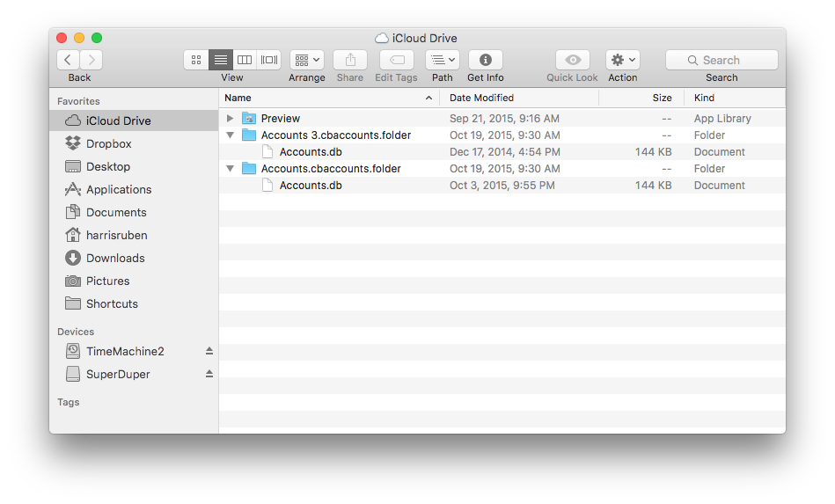Select iCloud Drive in the sidebar

tap(134, 121)
